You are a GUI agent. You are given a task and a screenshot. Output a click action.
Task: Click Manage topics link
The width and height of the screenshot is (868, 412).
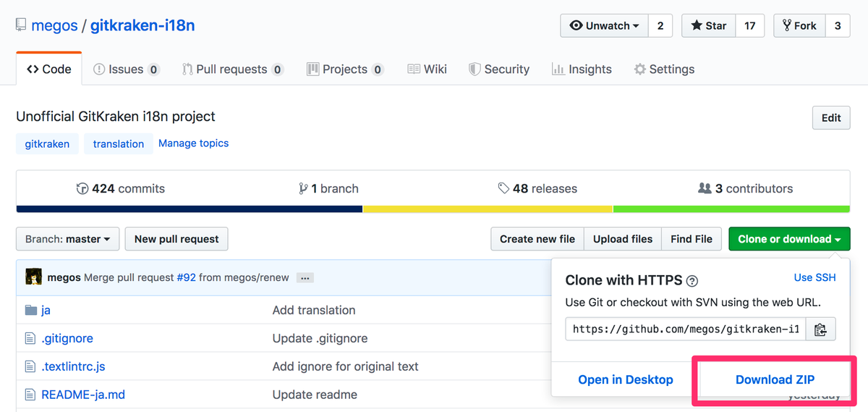pos(193,143)
